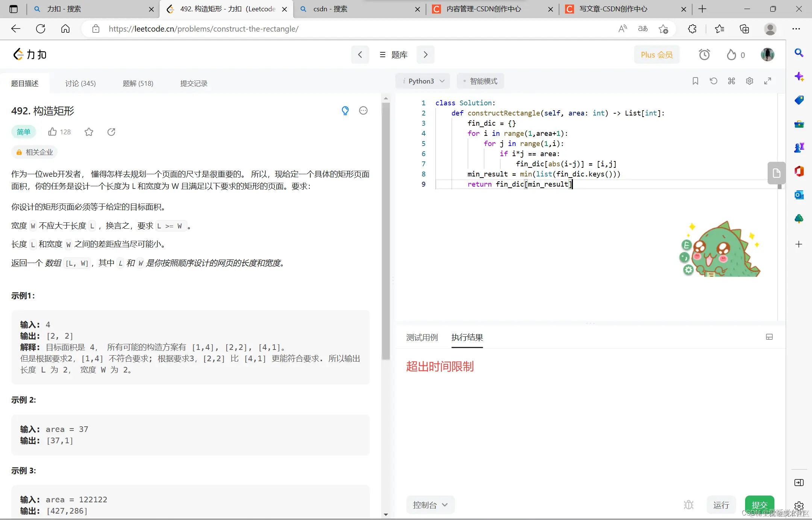Click the 运行 run button
This screenshot has height=520, width=812.
coord(721,505)
